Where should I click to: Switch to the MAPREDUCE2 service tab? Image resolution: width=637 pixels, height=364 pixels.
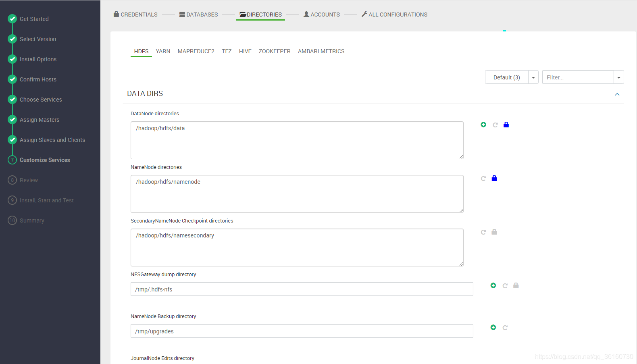pos(196,51)
